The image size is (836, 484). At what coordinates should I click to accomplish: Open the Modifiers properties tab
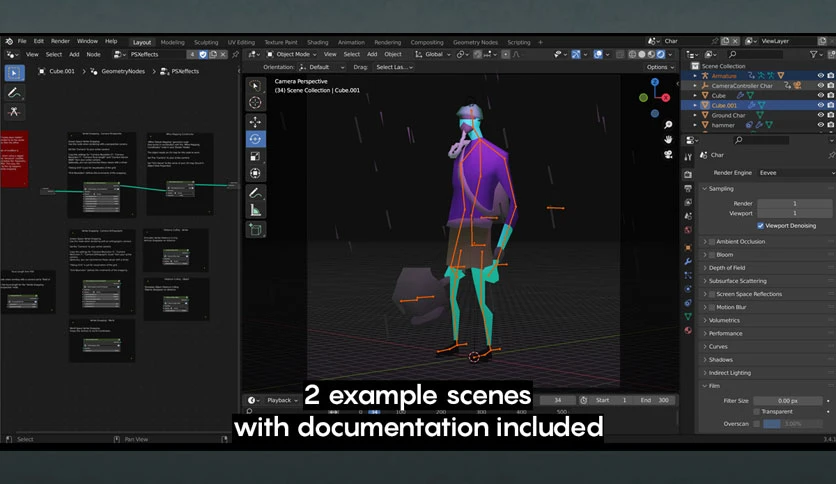688,262
